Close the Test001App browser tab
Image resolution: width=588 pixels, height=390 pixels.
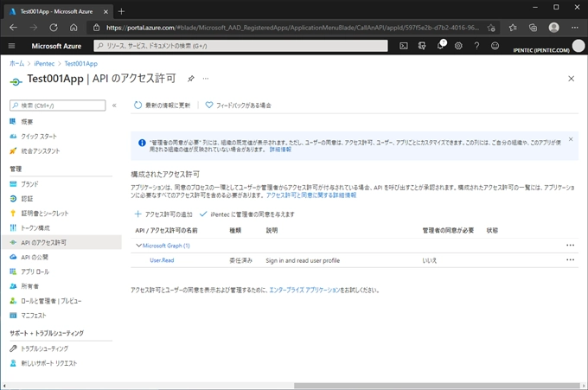click(105, 11)
